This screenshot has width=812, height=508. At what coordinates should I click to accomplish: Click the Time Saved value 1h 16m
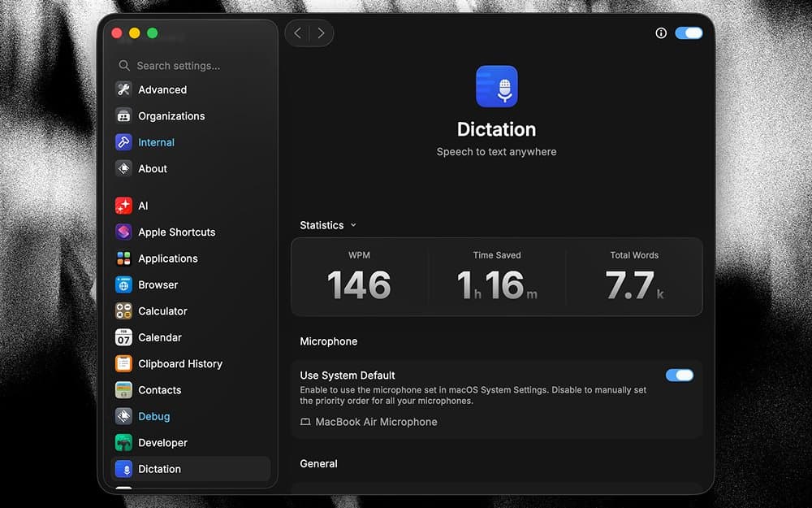tap(497, 285)
